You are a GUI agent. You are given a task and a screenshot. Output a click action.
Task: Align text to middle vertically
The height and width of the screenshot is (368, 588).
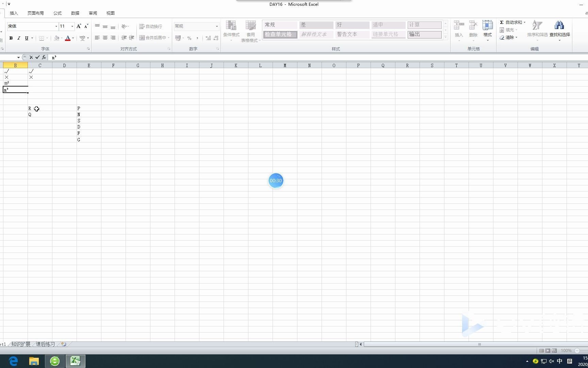[105, 26]
